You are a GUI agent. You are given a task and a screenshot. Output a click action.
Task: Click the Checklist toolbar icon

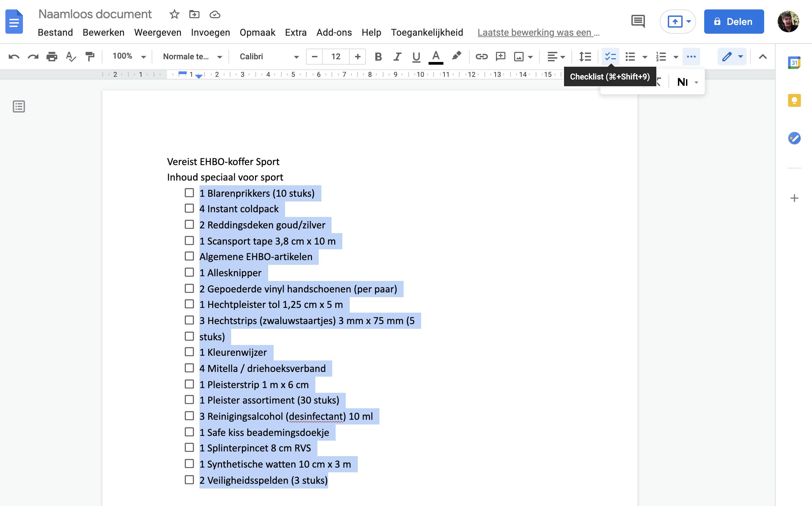click(610, 57)
